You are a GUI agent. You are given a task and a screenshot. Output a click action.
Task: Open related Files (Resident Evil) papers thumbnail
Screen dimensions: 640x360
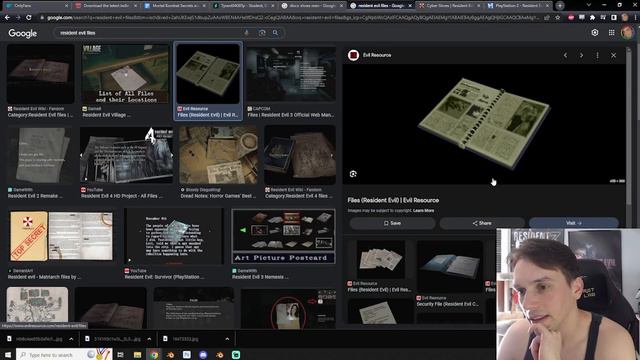381,260
